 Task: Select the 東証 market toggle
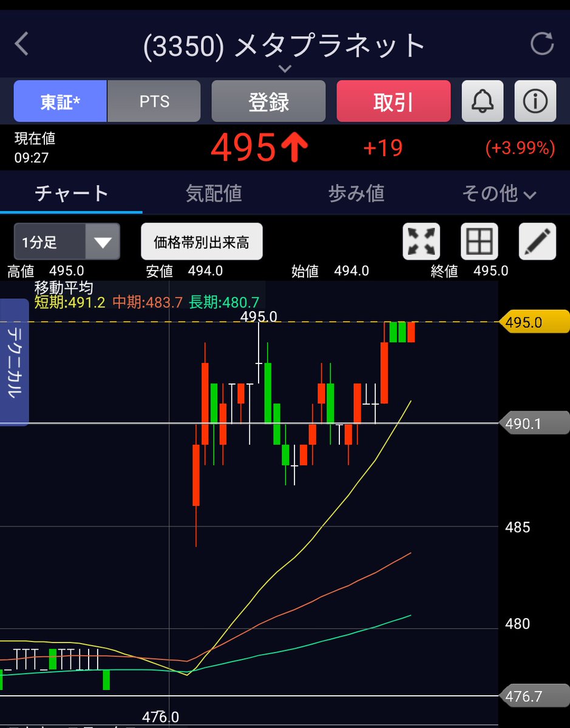point(60,101)
